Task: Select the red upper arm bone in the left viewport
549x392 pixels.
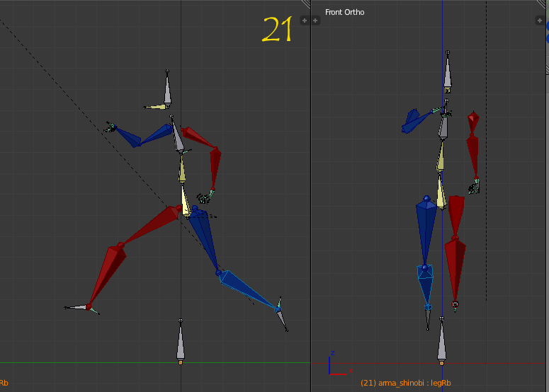Action: tap(198, 137)
